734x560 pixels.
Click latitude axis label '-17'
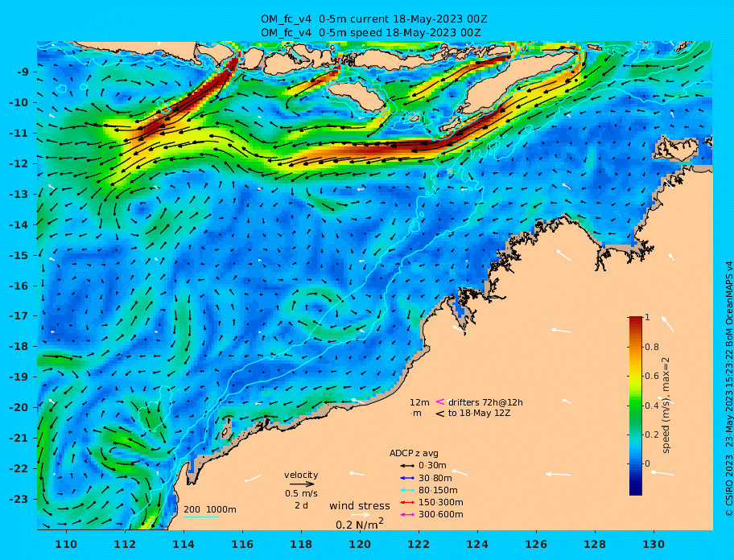tap(19, 316)
